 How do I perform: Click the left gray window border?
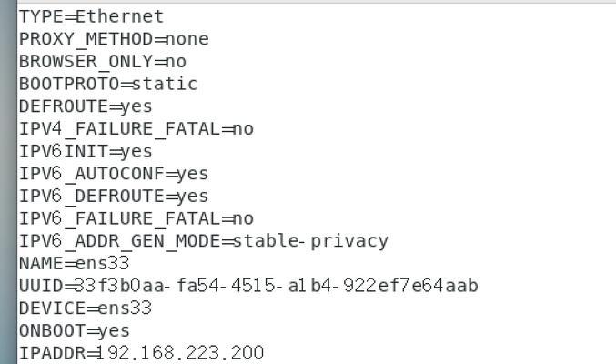8,182
